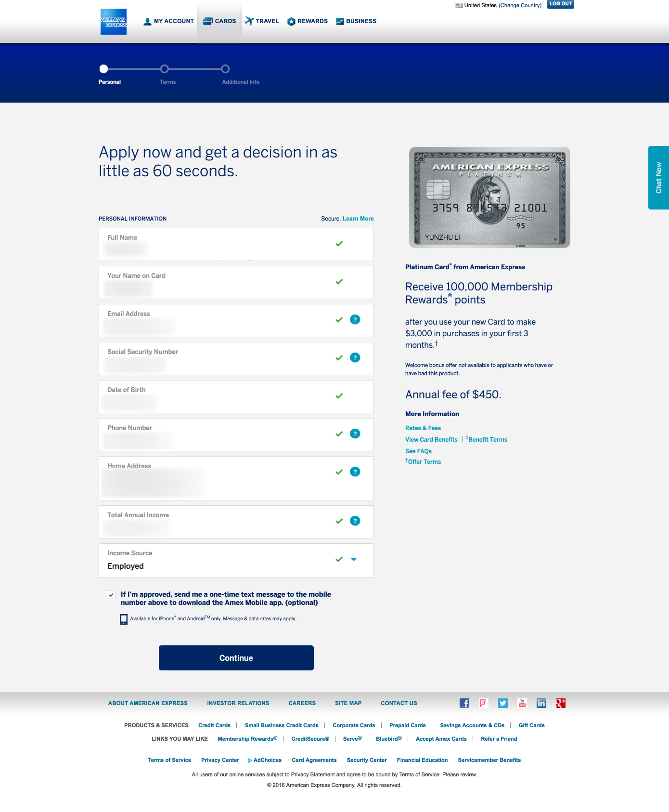This screenshot has width=669, height=812.
Task: Click the American Express logo
Action: coord(114,22)
